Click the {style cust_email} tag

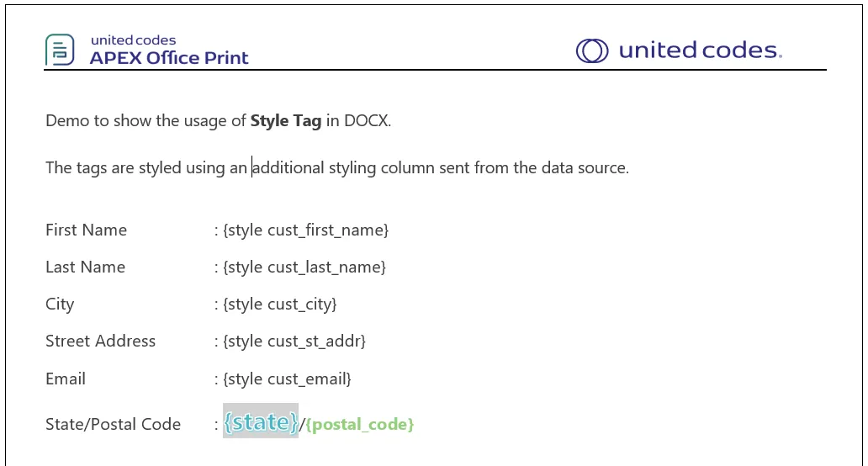tap(287, 379)
